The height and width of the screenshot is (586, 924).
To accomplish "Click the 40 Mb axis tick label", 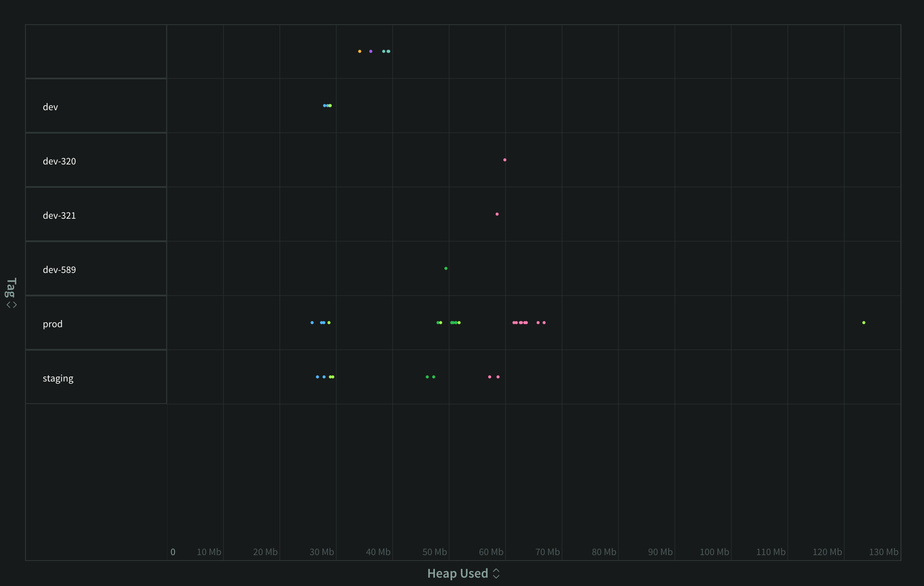I will click(378, 552).
